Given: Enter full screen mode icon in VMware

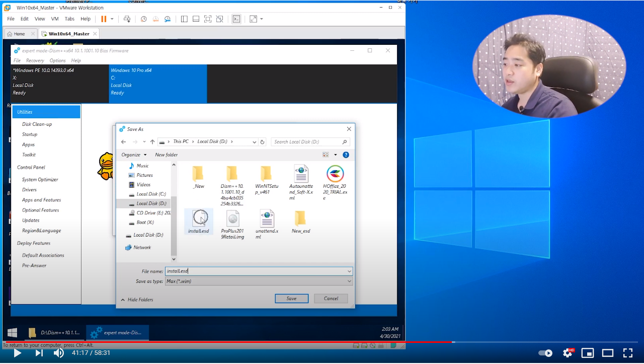Looking at the screenshot, I should (x=208, y=19).
